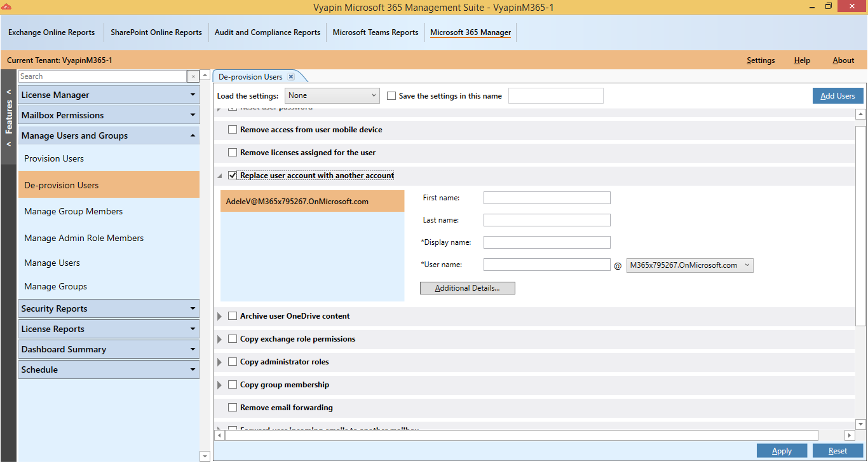Check Copy administrator roles

coord(233,362)
